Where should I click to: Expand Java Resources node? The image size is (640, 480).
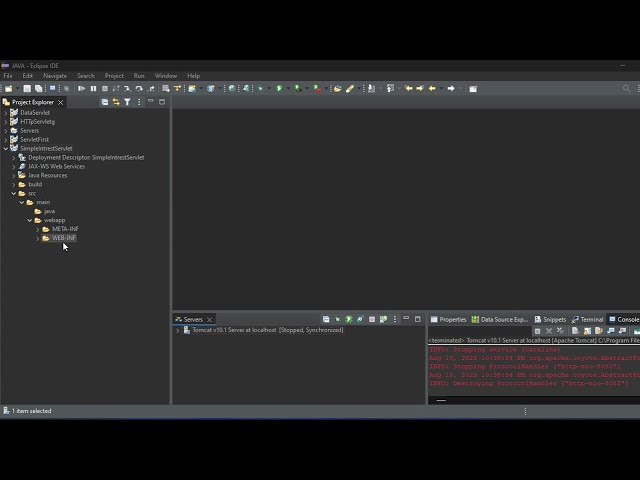(13, 176)
